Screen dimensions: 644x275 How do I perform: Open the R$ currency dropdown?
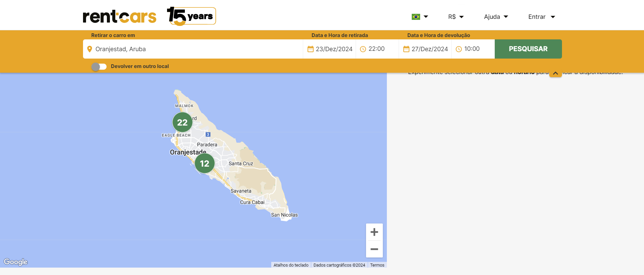pyautogui.click(x=456, y=17)
